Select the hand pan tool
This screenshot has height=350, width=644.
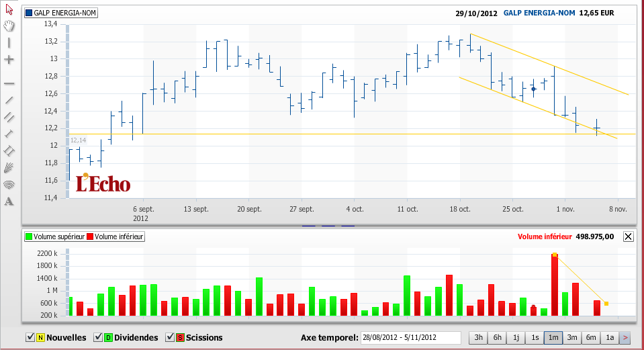pyautogui.click(x=9, y=26)
